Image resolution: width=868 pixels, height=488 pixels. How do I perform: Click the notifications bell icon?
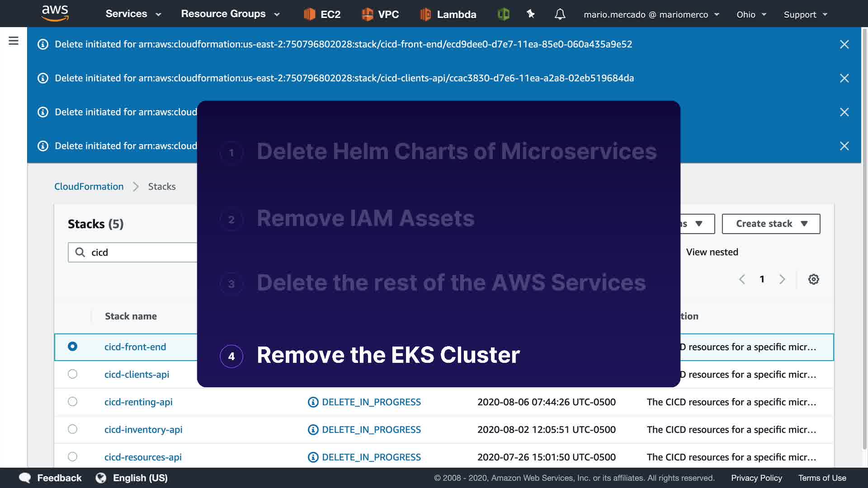click(x=560, y=14)
